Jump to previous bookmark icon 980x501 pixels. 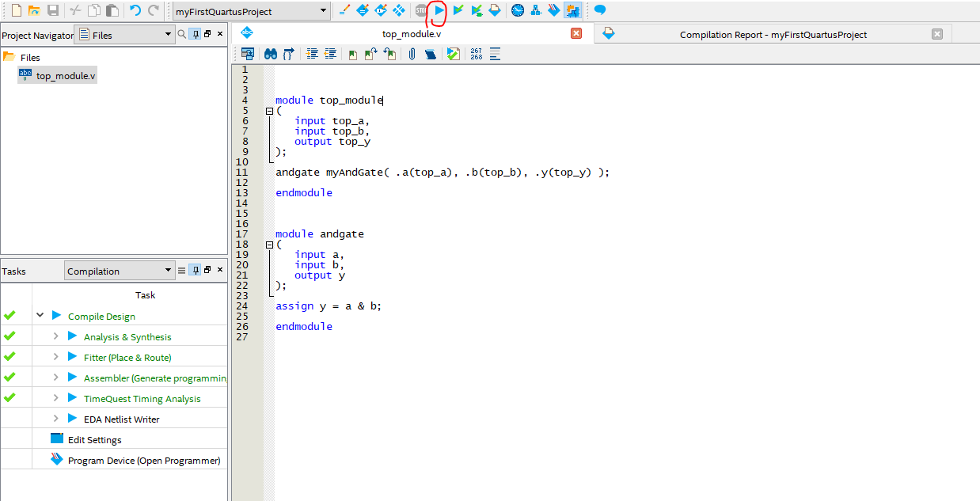389,54
